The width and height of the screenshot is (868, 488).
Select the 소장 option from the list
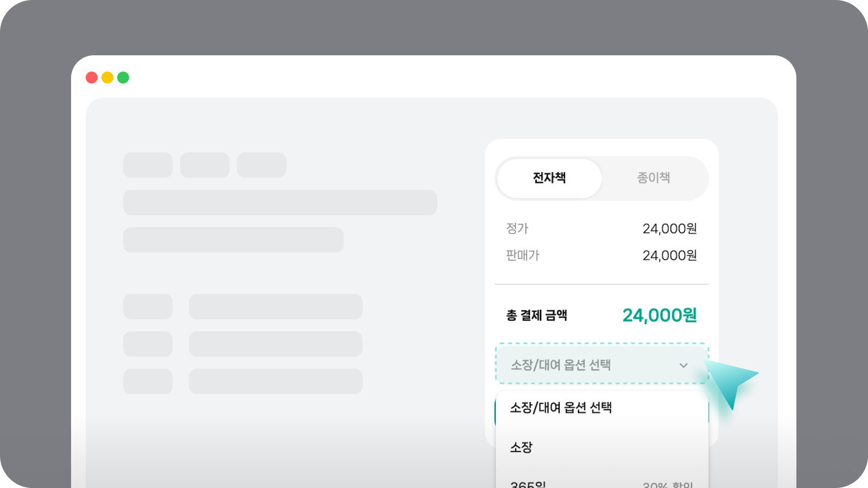[521, 447]
